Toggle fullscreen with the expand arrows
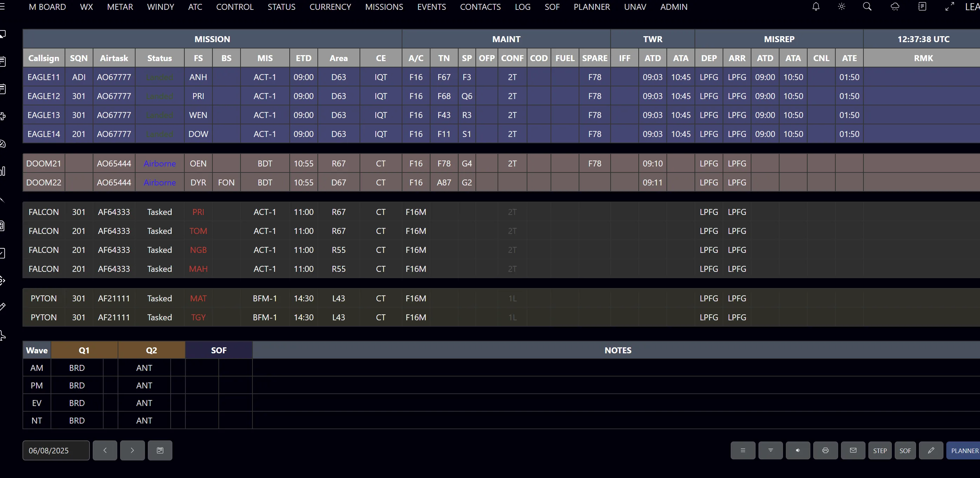Screen dimensions: 980x478 (x=949, y=6)
